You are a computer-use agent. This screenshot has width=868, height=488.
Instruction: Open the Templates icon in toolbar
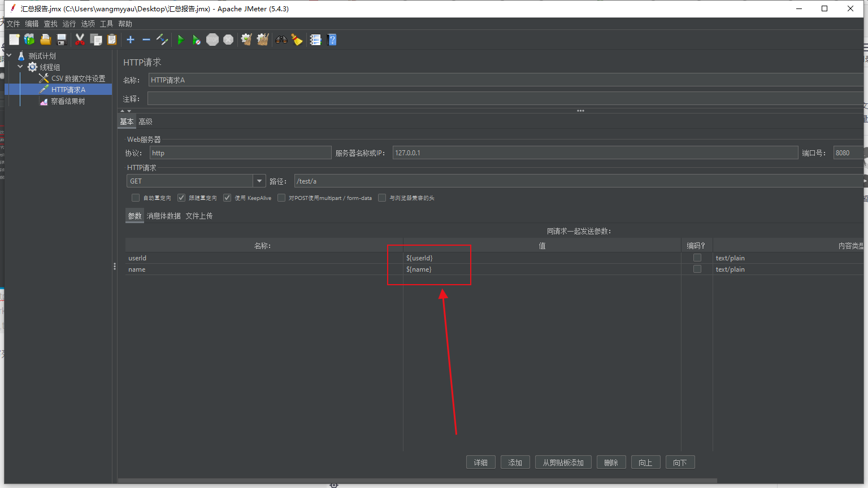click(29, 40)
